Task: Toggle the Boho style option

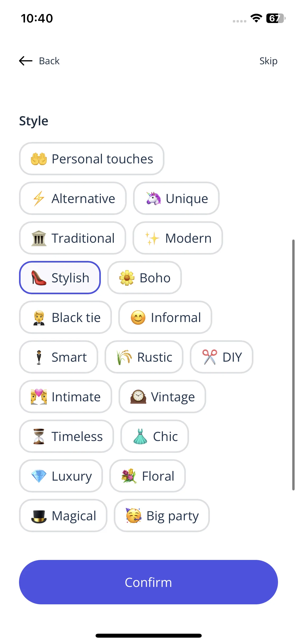Action: (144, 278)
